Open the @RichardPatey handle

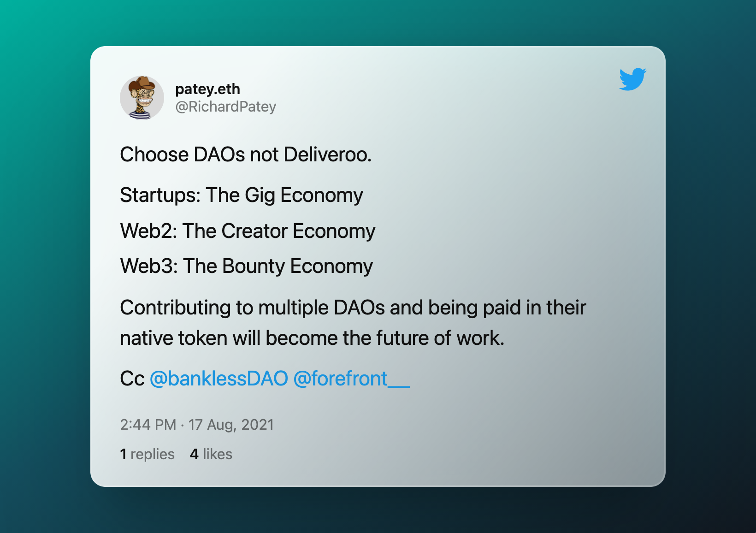point(225,107)
